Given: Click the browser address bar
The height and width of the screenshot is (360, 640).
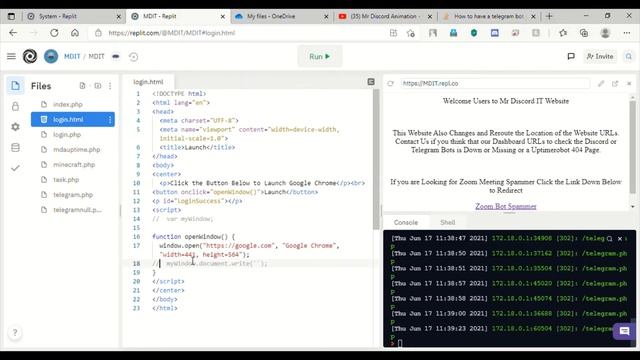Looking at the screenshot, I should 245,33.
